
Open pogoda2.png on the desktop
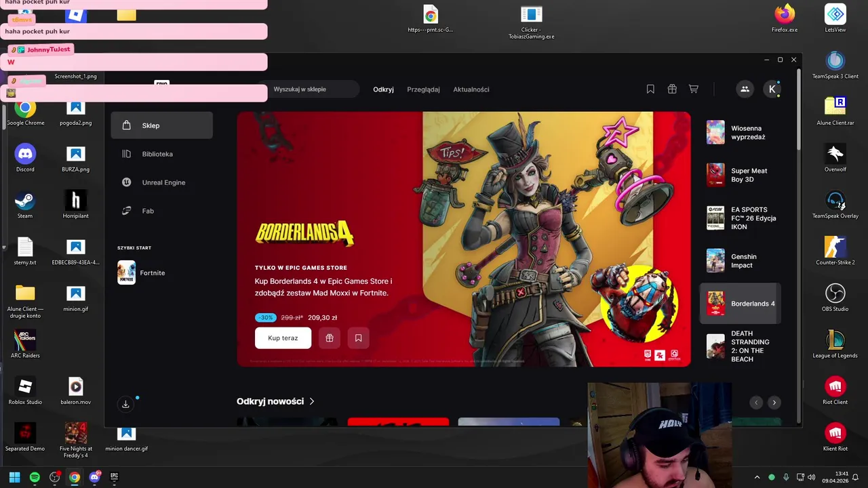pyautogui.click(x=75, y=113)
